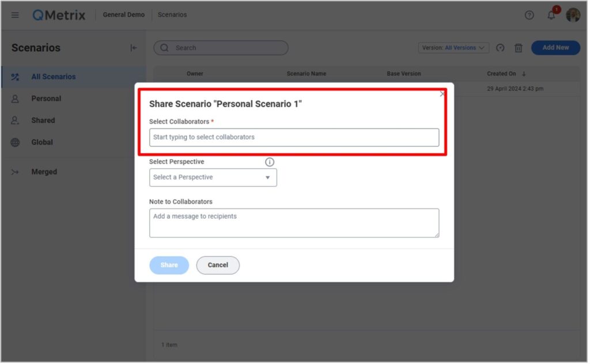Open the Shared scenarios section
590x364 pixels.
(43, 120)
